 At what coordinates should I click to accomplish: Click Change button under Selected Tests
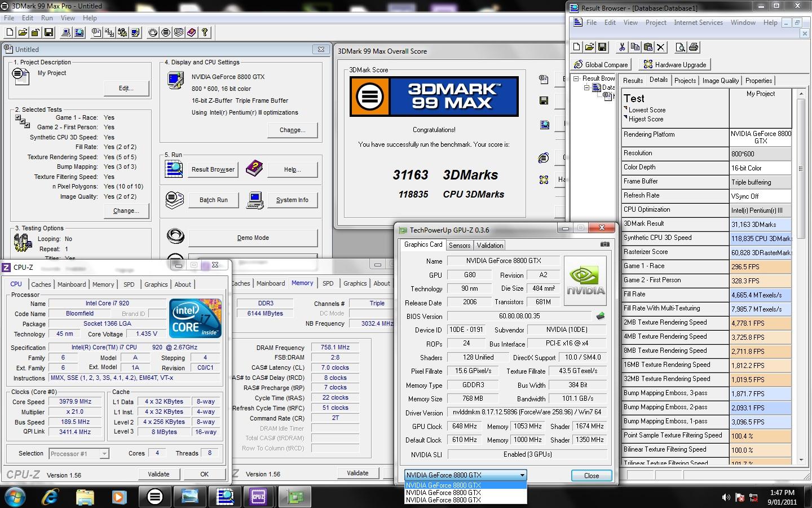126,211
